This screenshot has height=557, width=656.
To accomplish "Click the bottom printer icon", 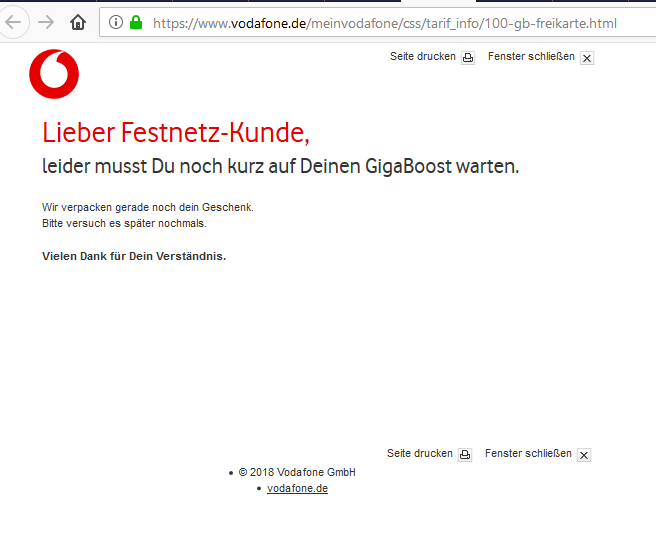I will (465, 454).
